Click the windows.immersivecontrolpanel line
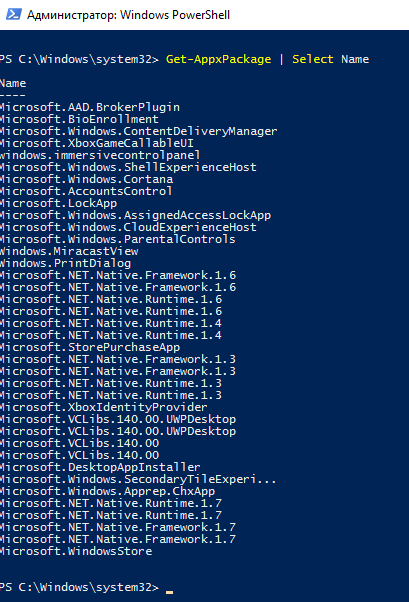Viewport: 409px width, 602px height. coord(100,155)
